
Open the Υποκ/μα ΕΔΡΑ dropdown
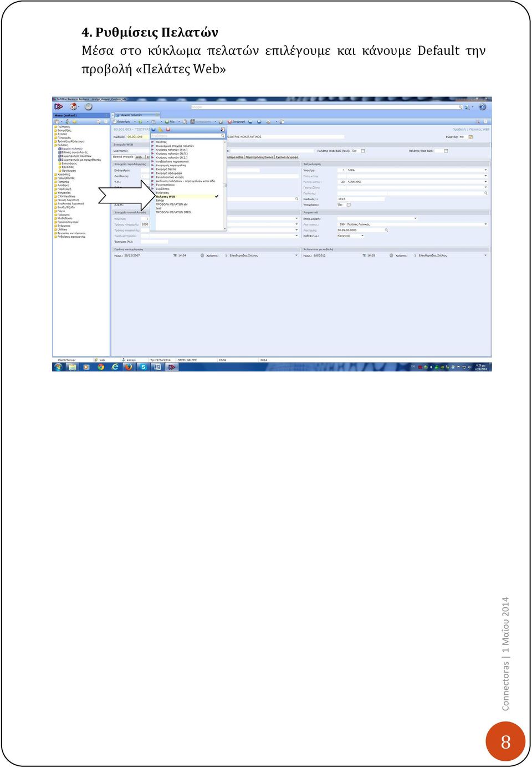click(486, 170)
